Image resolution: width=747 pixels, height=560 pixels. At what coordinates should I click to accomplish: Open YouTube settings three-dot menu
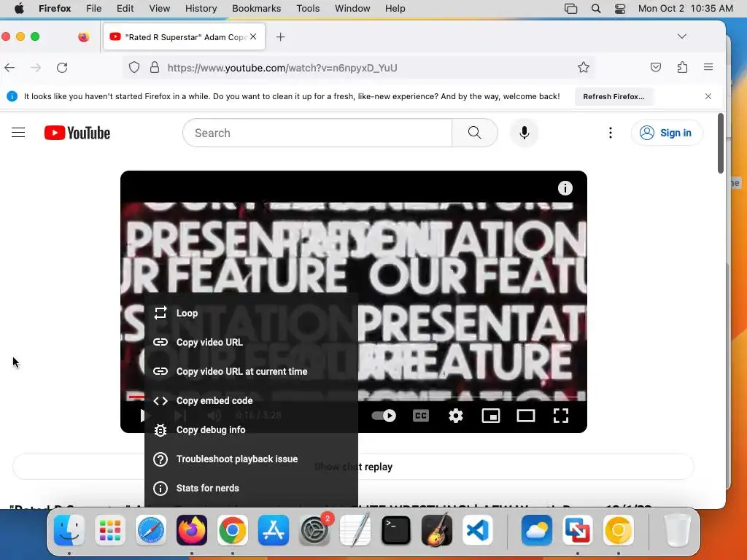click(x=611, y=133)
